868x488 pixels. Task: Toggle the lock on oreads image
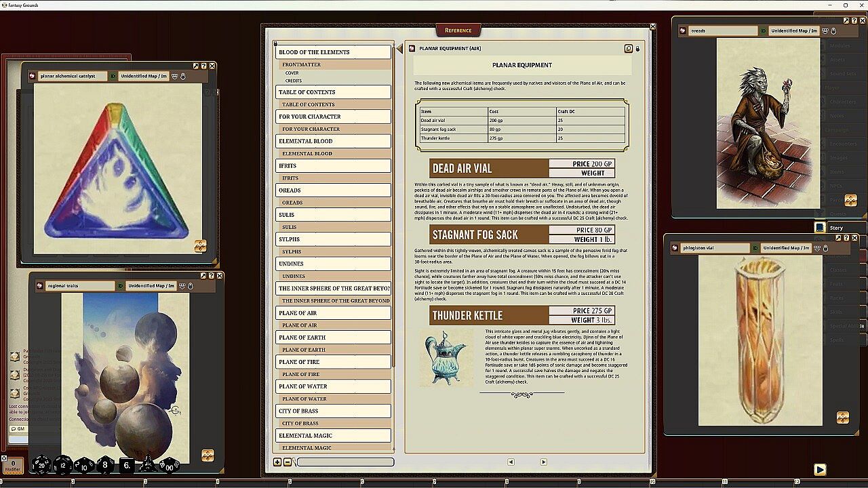pyautogui.click(x=833, y=30)
